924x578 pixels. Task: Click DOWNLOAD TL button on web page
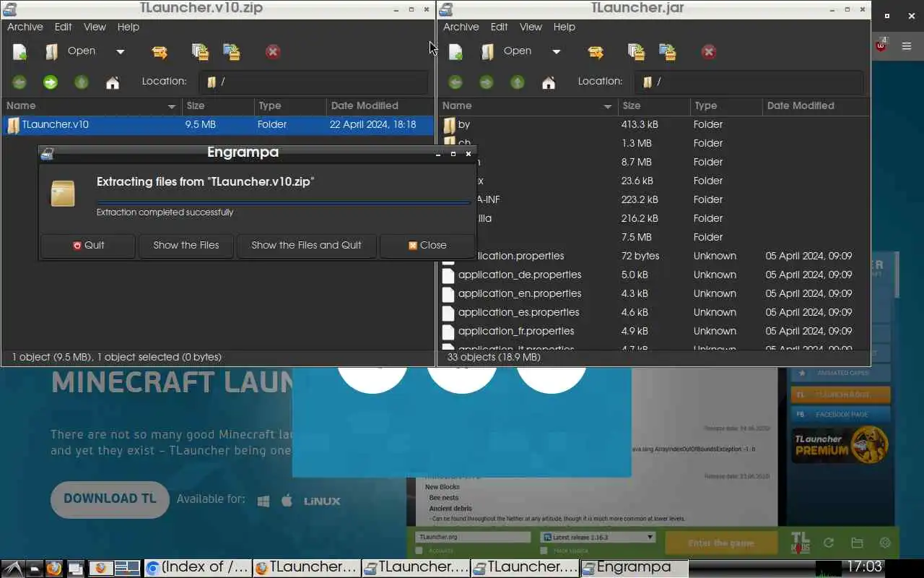click(x=110, y=499)
